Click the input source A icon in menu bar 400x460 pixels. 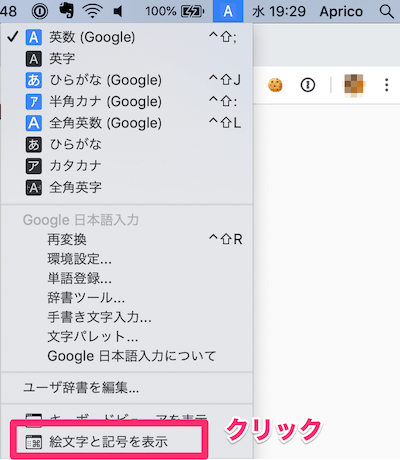coord(228,11)
